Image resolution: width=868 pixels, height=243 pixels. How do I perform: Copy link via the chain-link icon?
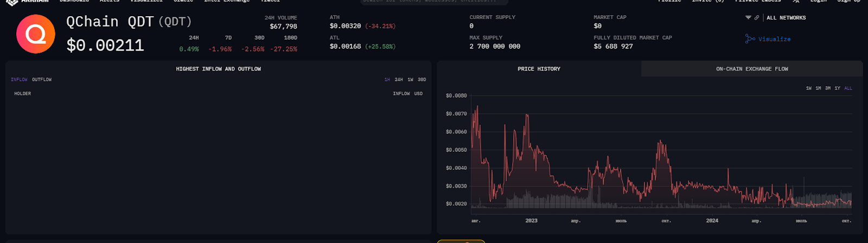coord(757,18)
